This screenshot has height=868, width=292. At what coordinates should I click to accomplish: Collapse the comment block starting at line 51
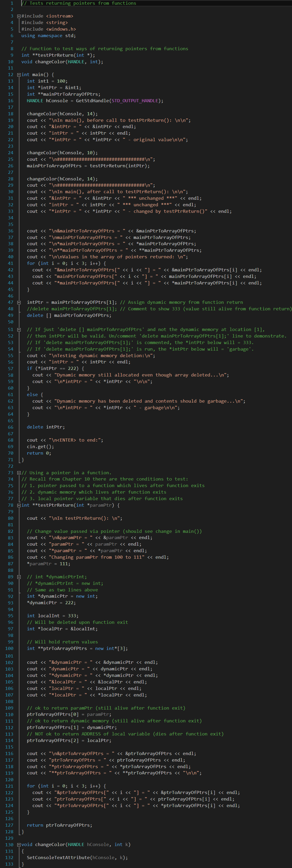[x=19, y=329]
